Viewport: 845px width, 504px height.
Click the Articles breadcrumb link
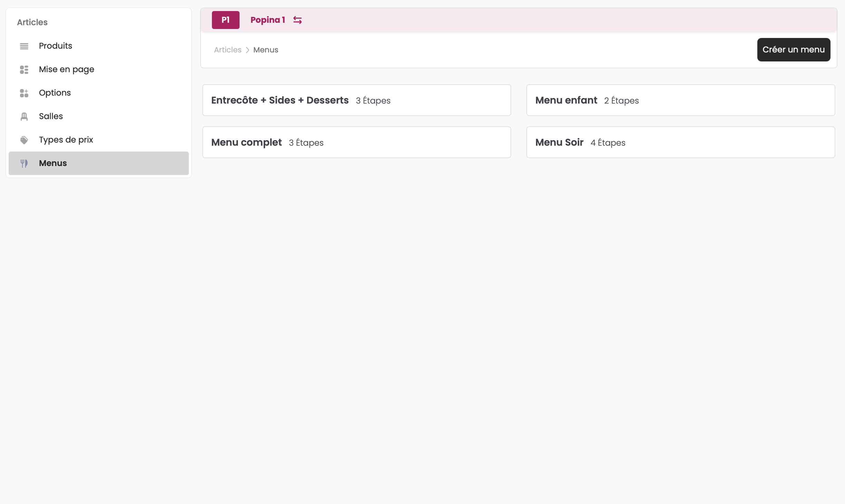point(227,50)
